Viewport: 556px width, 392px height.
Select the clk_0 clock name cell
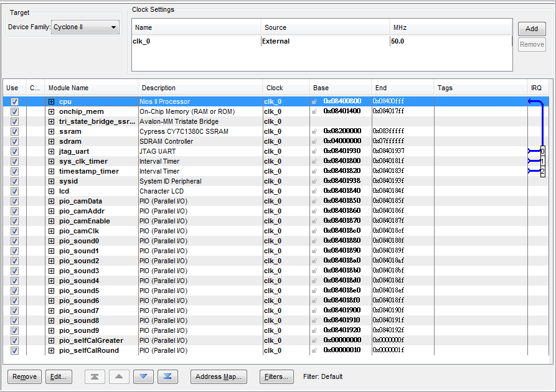[x=196, y=41]
